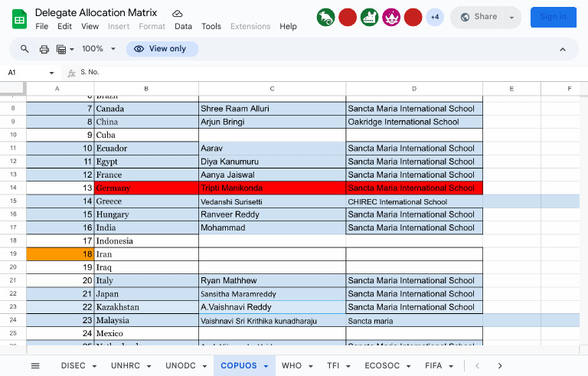
Task: Click the select-all corner box
Action: [x=13, y=89]
